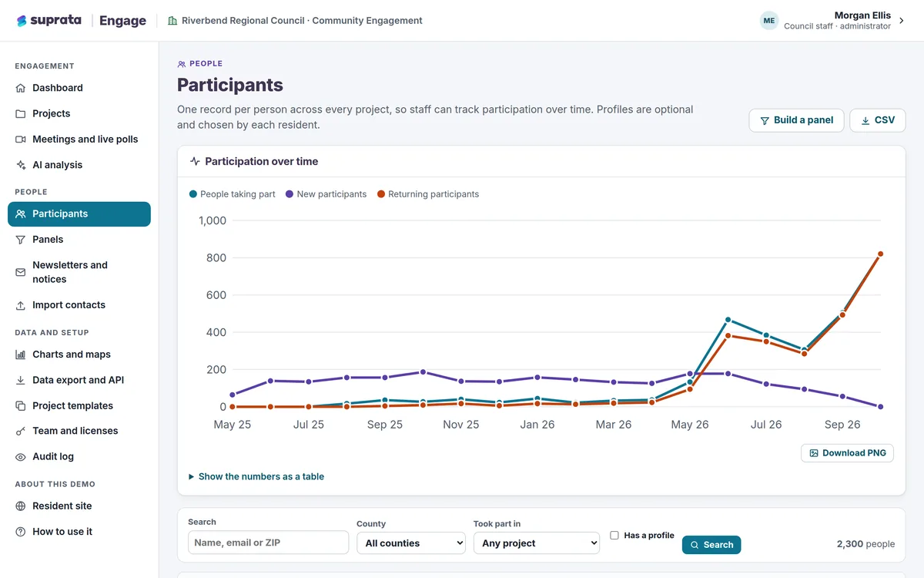924x578 pixels.
Task: Click the Participation over time heading
Action: (262, 162)
